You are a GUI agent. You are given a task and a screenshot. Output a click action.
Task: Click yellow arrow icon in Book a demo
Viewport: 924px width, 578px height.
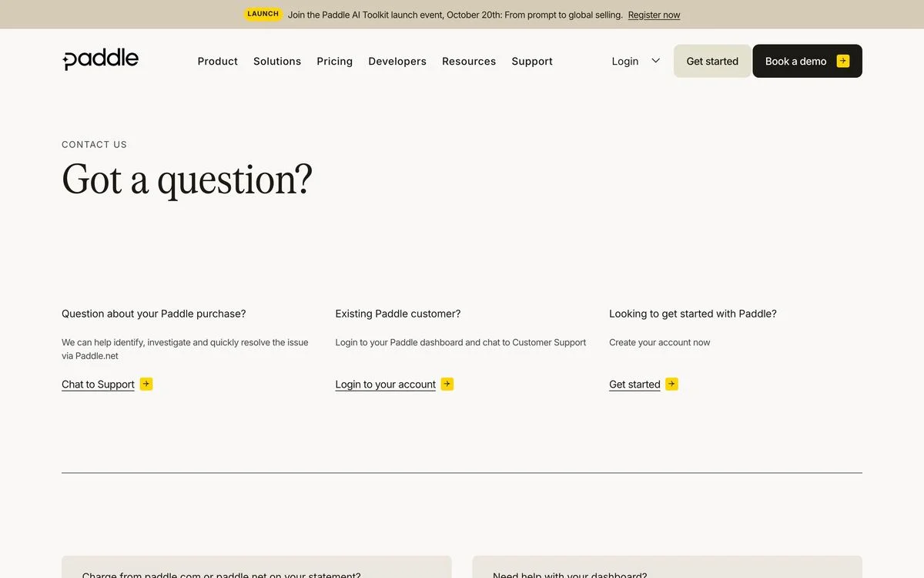pos(843,61)
